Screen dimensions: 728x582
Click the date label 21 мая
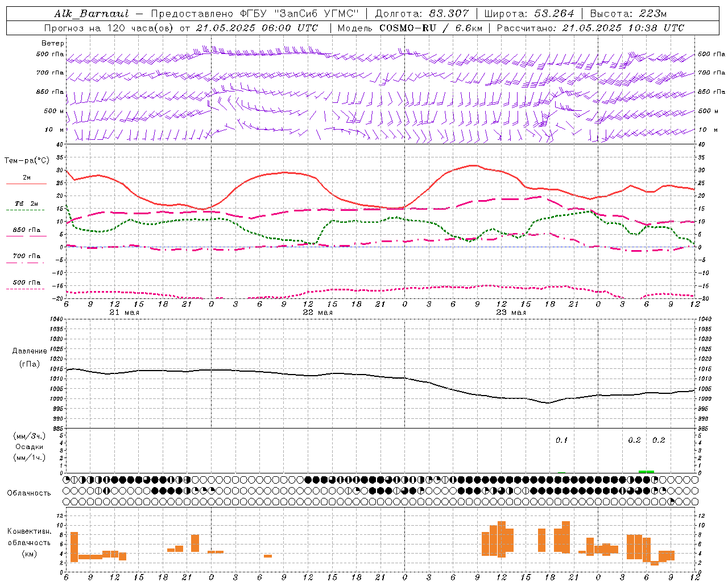tap(124, 313)
